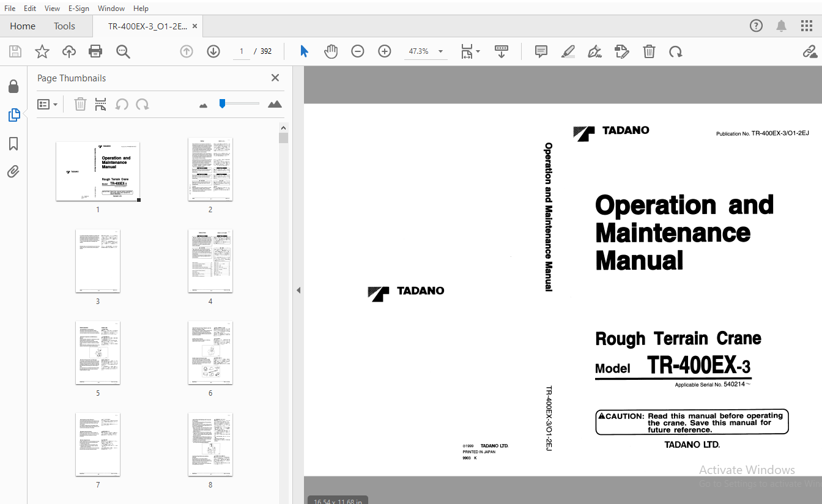Switch to the Tools tab
The image size is (822, 504).
pos(64,26)
